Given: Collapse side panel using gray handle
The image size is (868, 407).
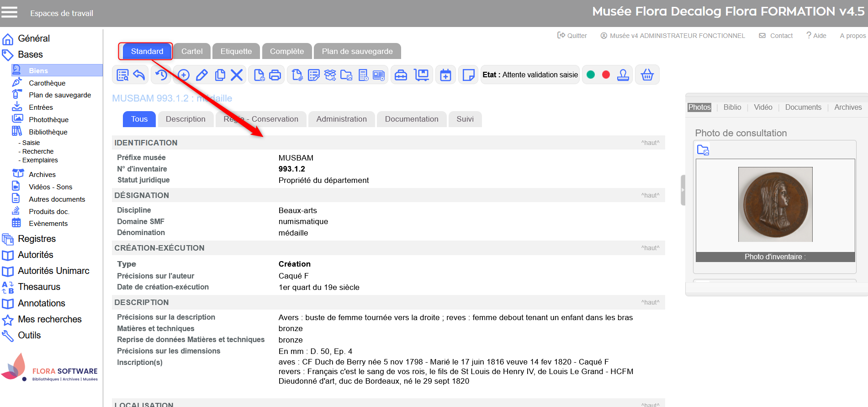Looking at the screenshot, I should (683, 190).
